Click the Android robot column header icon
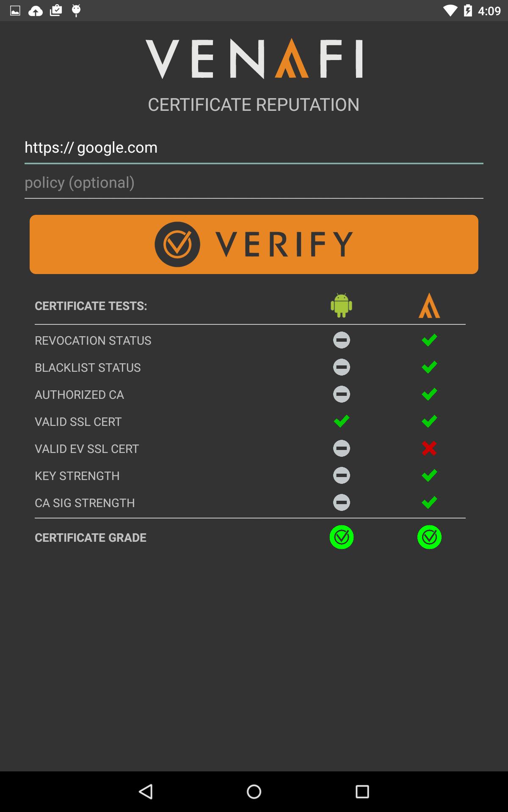This screenshot has height=812, width=508. 342,305
